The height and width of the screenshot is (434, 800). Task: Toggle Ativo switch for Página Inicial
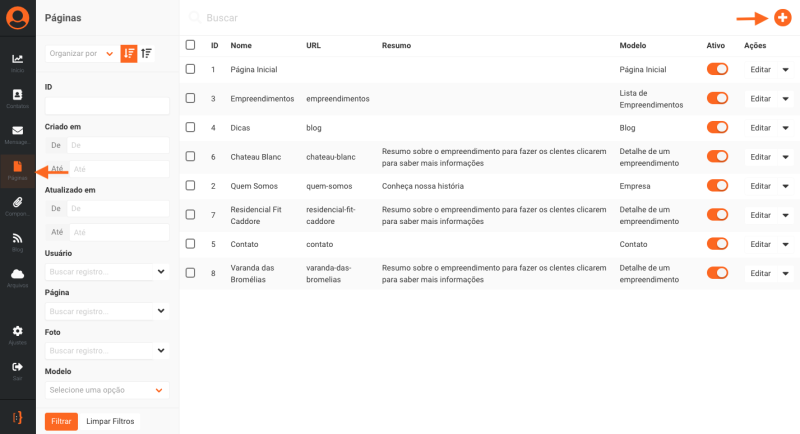point(716,69)
